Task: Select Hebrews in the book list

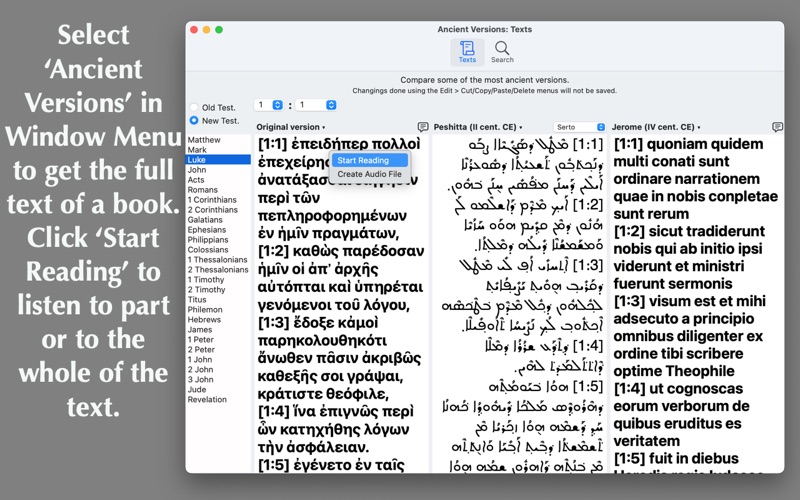Action: tap(218, 320)
